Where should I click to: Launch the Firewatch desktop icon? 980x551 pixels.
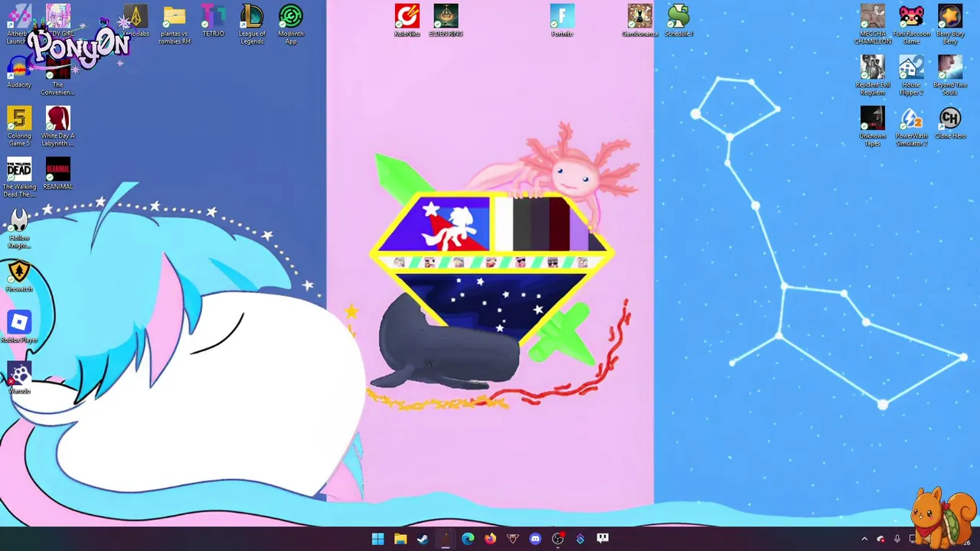point(19,276)
